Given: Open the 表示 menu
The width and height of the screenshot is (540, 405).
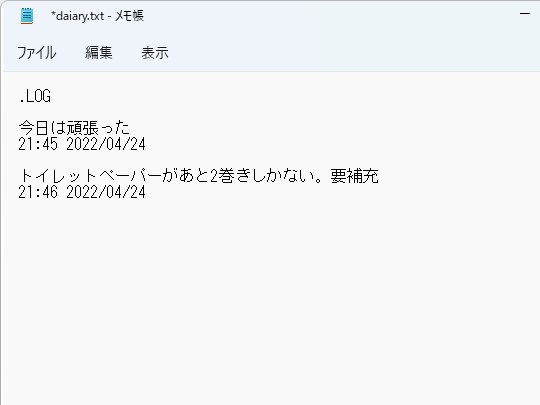Looking at the screenshot, I should pyautogui.click(x=155, y=53).
